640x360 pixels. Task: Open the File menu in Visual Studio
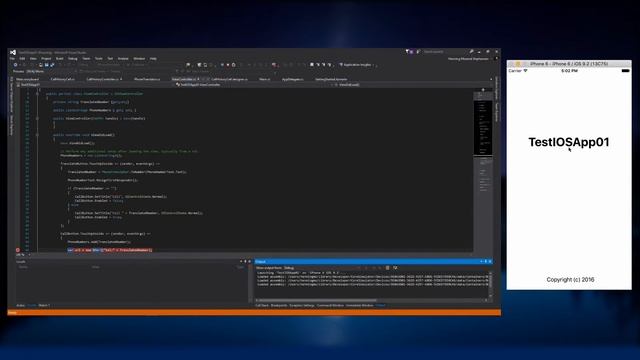click(x=12, y=59)
